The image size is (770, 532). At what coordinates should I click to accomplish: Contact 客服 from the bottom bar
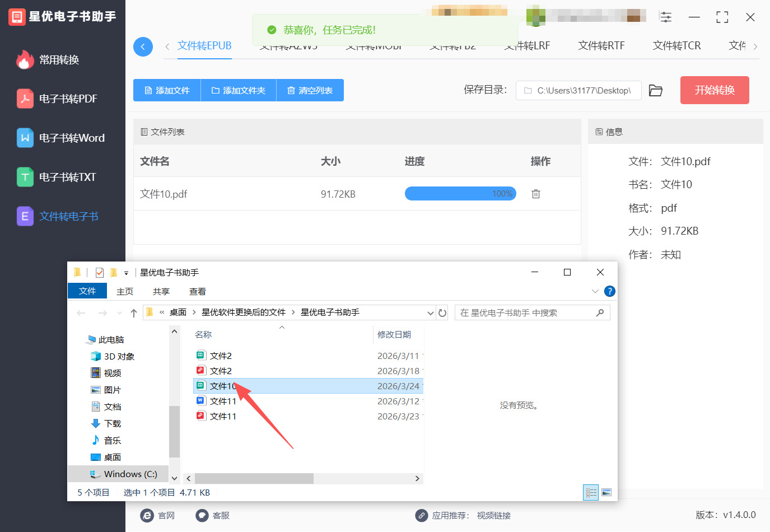[213, 516]
